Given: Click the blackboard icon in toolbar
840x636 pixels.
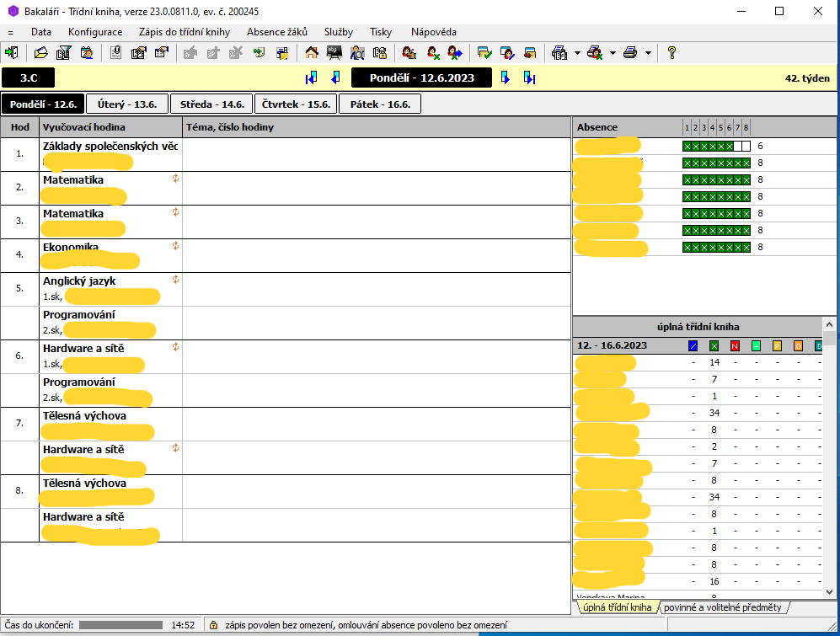Looking at the screenshot, I should [x=334, y=53].
